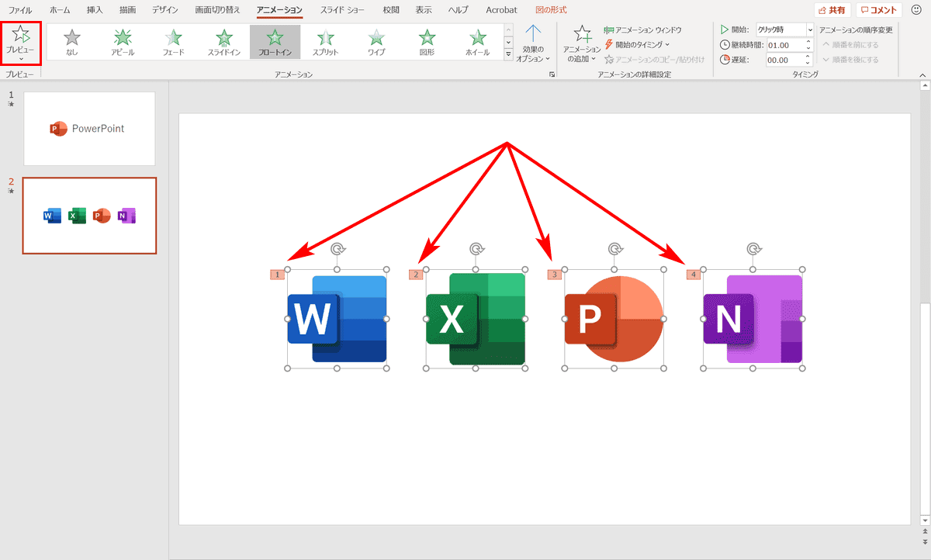This screenshot has height=560, width=931.
Task: Expand the animation gallery with More arrow
Action: [508, 54]
